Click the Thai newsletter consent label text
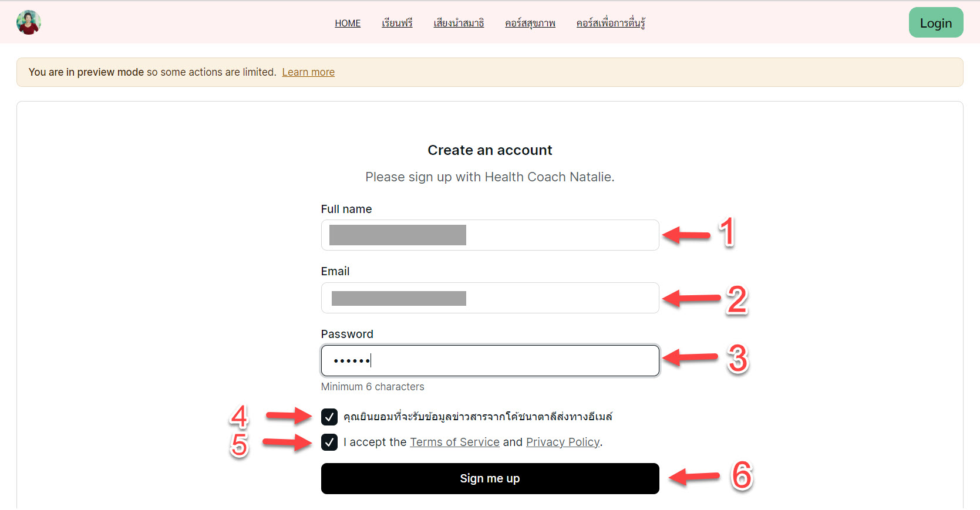Image resolution: width=980 pixels, height=510 pixels. coord(477,417)
